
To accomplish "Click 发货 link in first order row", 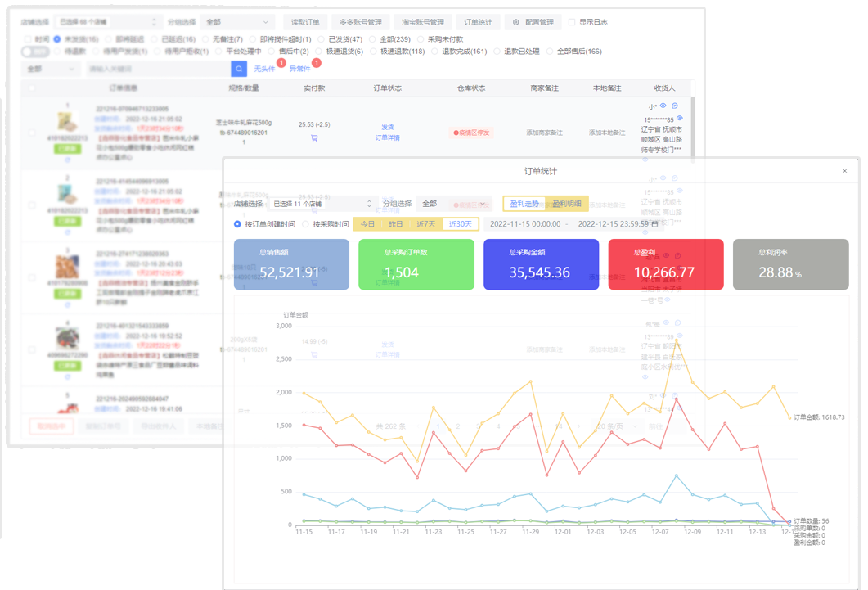I will click(x=388, y=128).
